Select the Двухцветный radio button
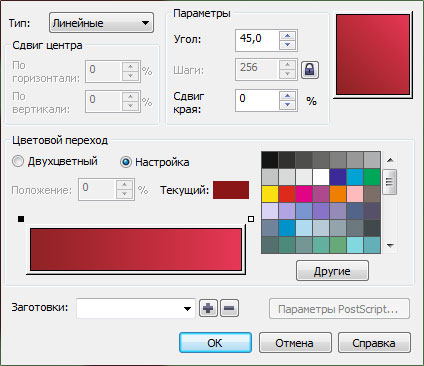The height and width of the screenshot is (366, 424). click(18, 161)
